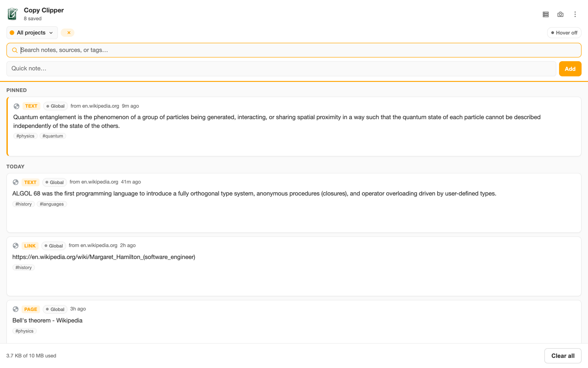Open the three-dot more options menu
The height and width of the screenshot is (368, 588).
click(x=575, y=14)
